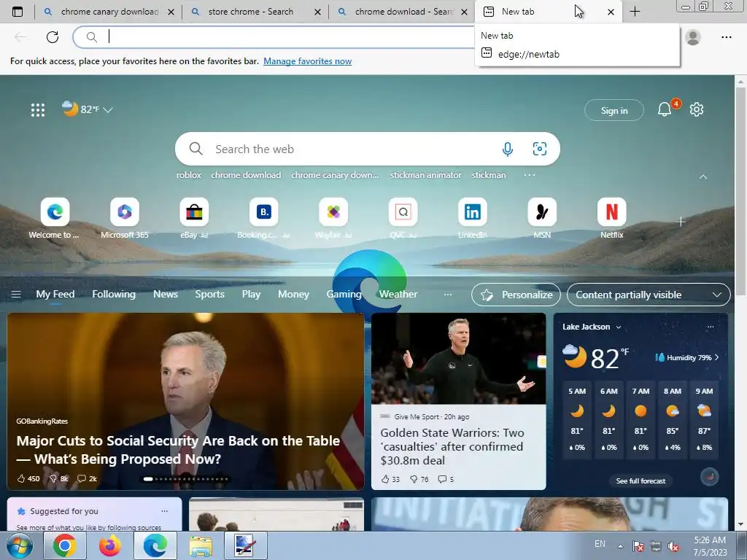Open the Kevin McCarthy Social Security story
The image size is (747, 560).
186,402
